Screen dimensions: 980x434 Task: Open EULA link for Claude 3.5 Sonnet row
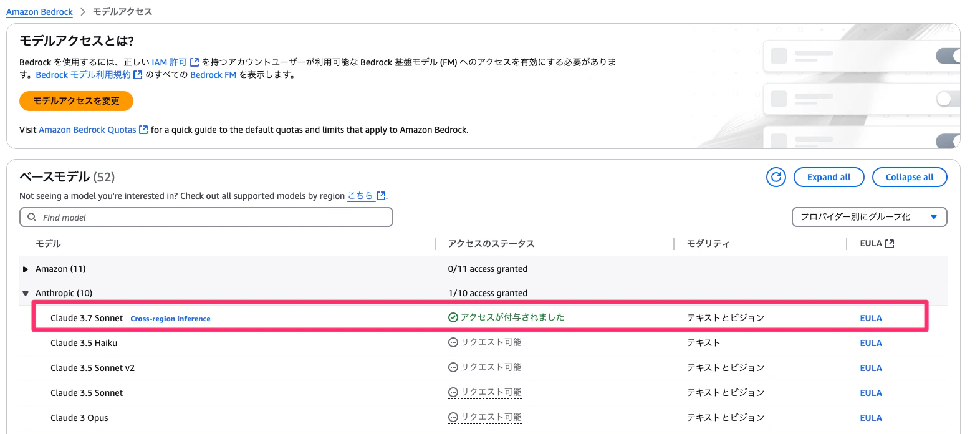[x=871, y=393]
